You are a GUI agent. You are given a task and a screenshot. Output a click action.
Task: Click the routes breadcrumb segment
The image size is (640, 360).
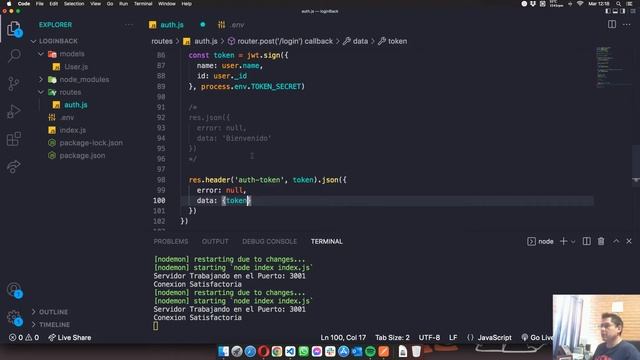point(162,41)
